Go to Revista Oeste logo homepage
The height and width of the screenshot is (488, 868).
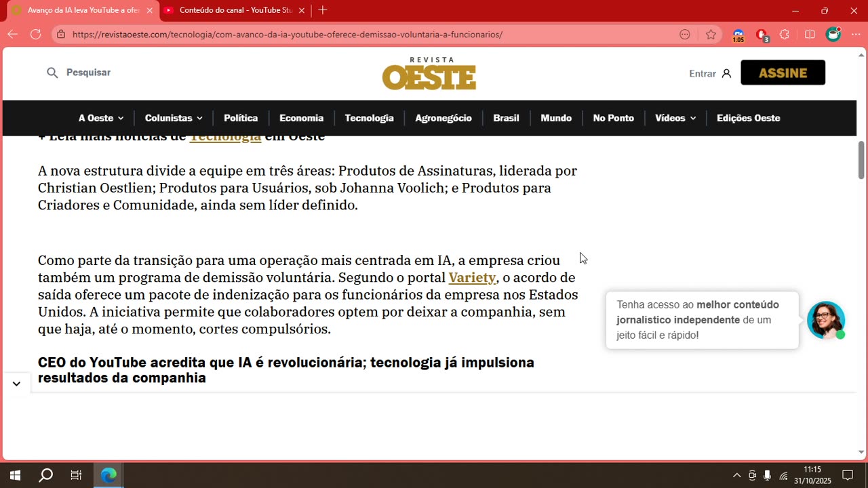[x=429, y=73]
